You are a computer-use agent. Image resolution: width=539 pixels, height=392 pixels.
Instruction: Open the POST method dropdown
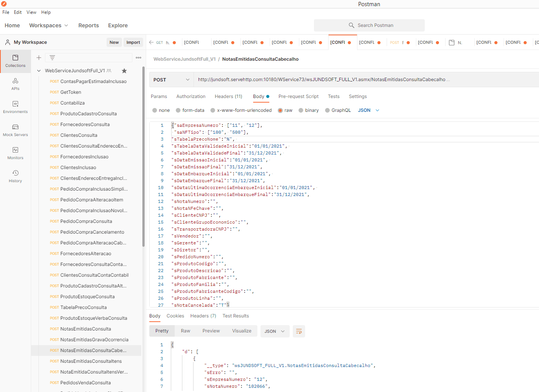tap(171, 80)
